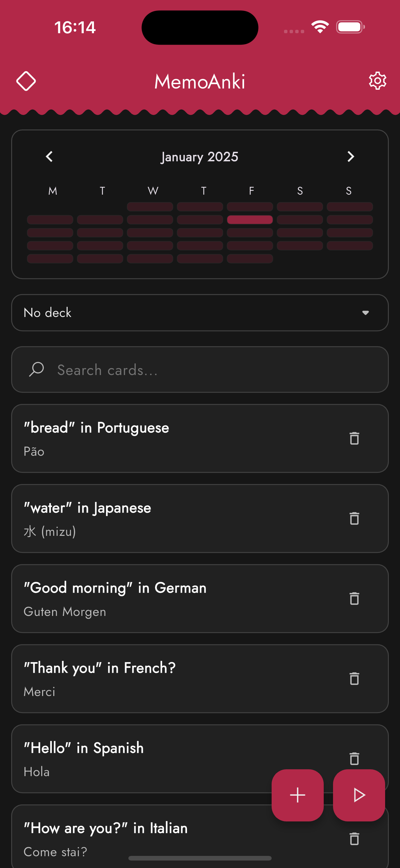Delete the "bread" in Portuguese card
This screenshot has width=400, height=868.
[x=354, y=438]
